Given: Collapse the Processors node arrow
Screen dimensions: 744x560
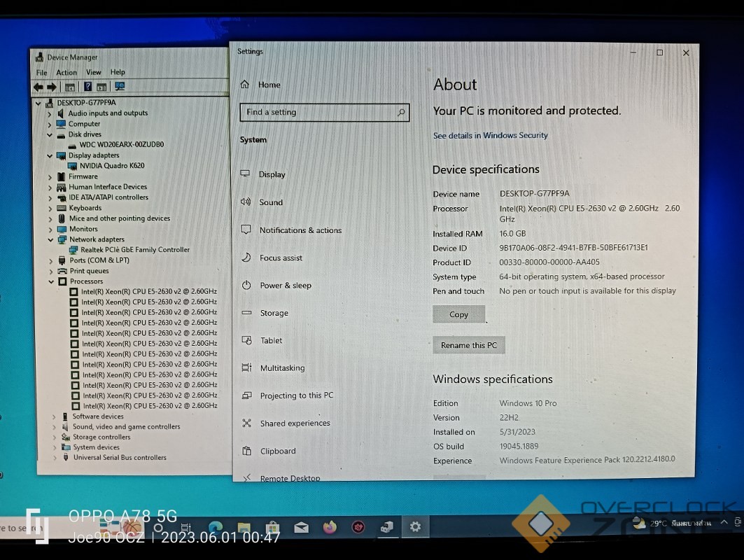Looking at the screenshot, I should (51, 281).
